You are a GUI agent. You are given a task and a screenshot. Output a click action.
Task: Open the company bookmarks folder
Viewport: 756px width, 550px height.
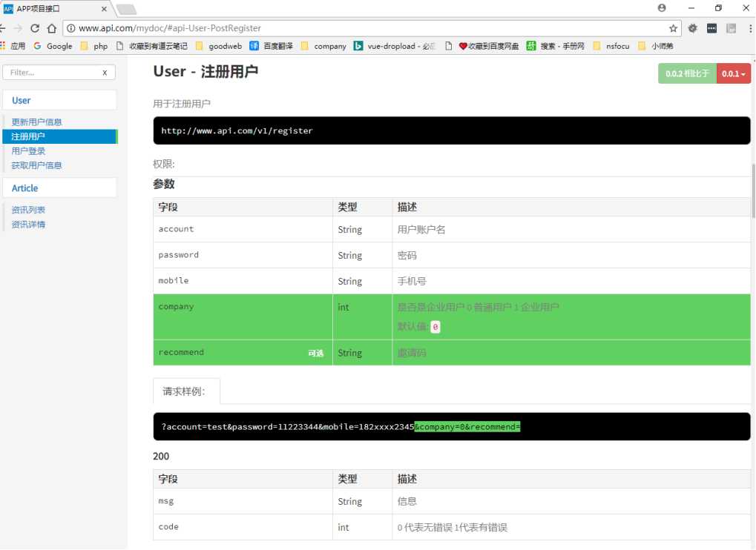point(323,46)
